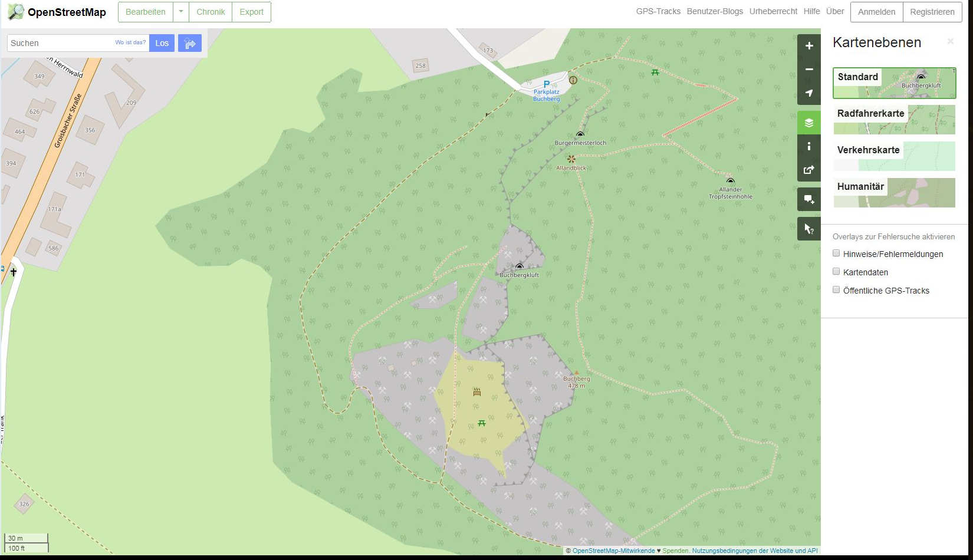Viewport: 973px width, 560px height.
Task: Click the Spenden link
Action: coord(675,551)
